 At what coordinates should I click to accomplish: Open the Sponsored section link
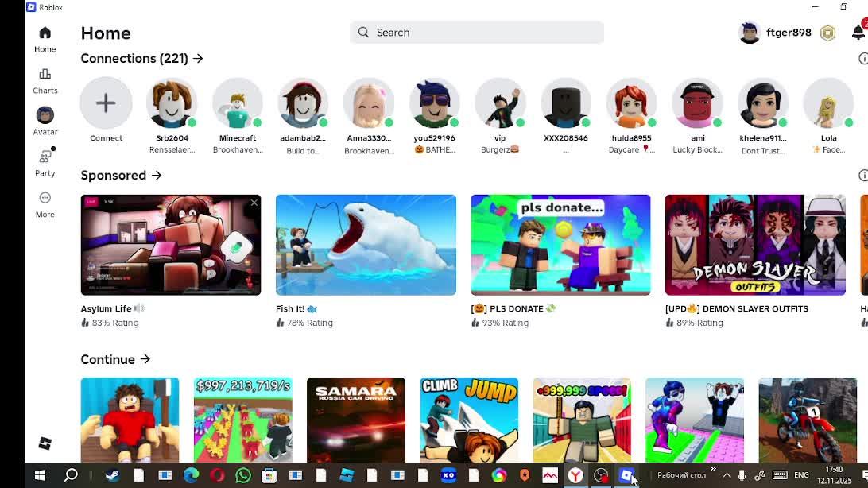[122, 176]
